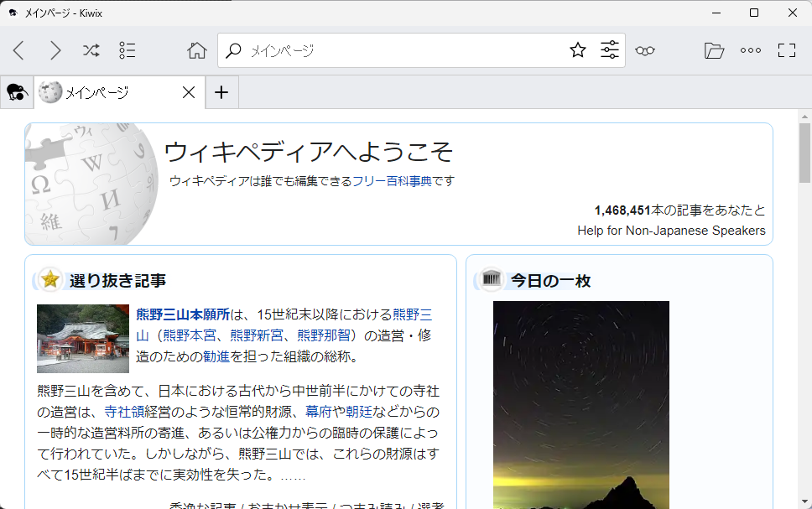812x509 pixels.
Task: Open the three-dots more menu
Action: click(750, 50)
